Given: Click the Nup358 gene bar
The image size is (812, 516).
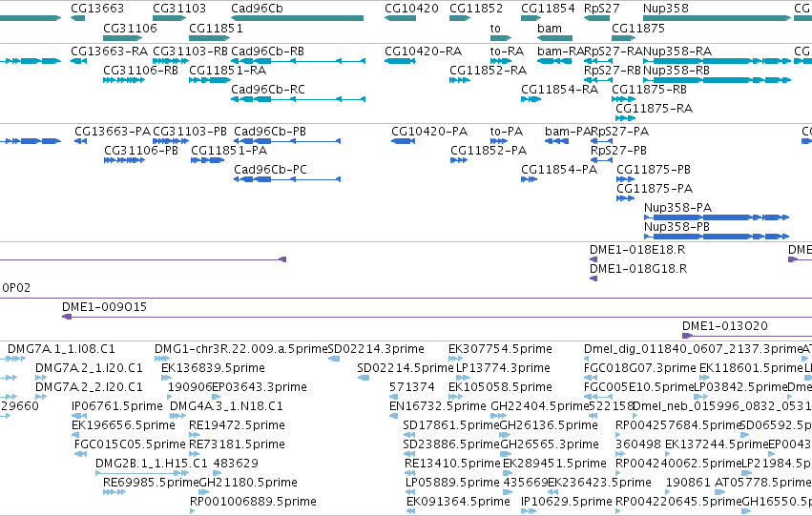Looking at the screenshot, I should click(x=718, y=18).
